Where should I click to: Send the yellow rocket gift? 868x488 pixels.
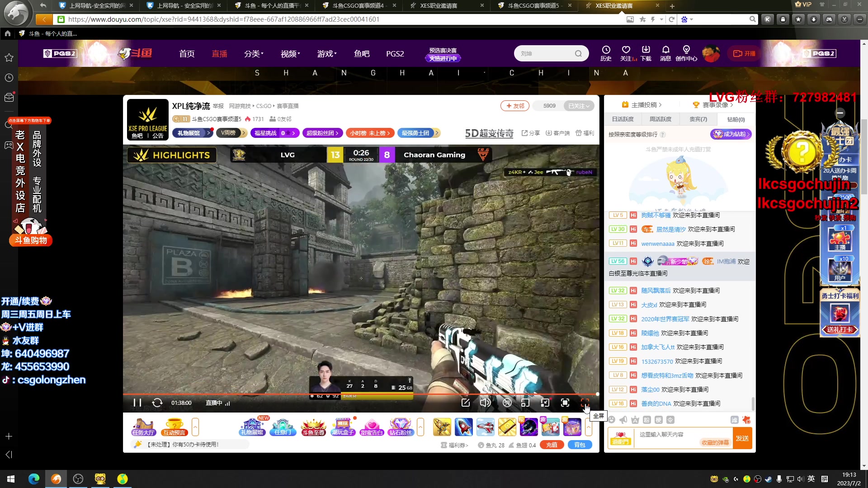pos(442,427)
